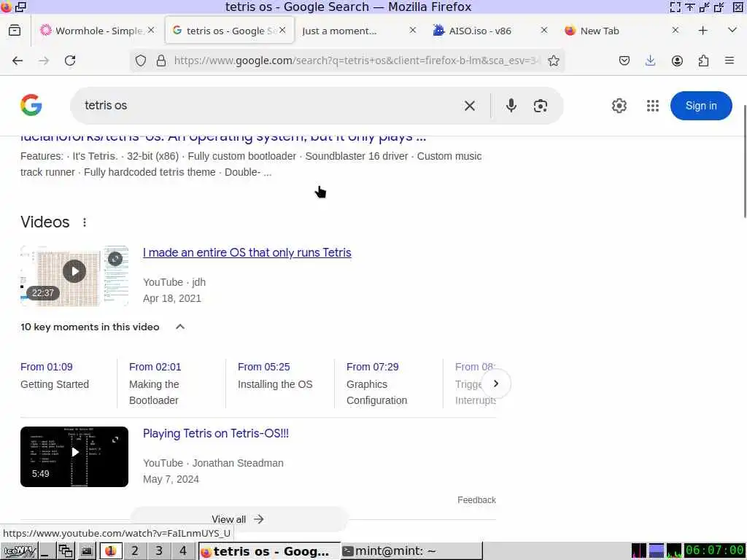Viewport: 747px width, 560px height.
Task: Jump to From 05:25 Installing the OS
Action: (275, 376)
